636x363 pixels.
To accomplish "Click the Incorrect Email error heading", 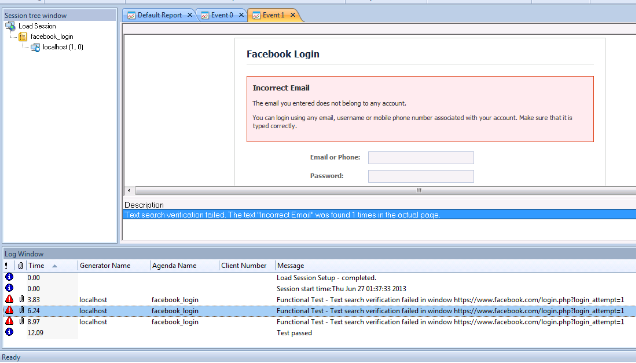I will [281, 88].
